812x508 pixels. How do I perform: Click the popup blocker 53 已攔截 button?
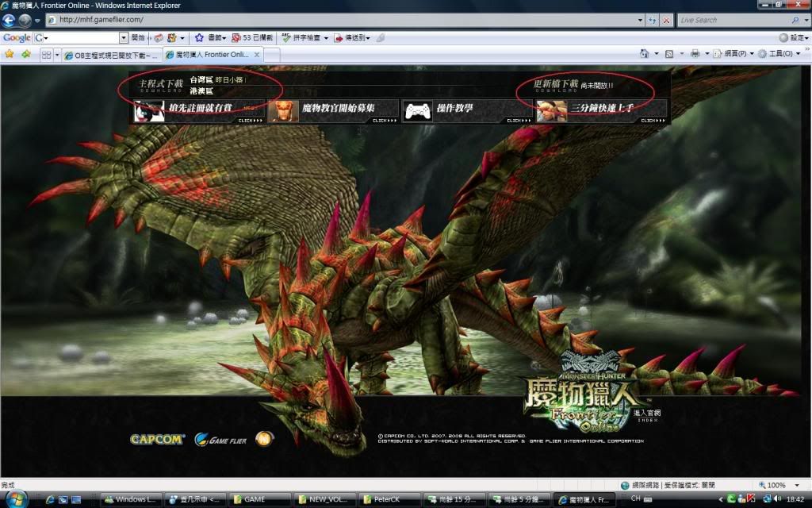pos(252,38)
